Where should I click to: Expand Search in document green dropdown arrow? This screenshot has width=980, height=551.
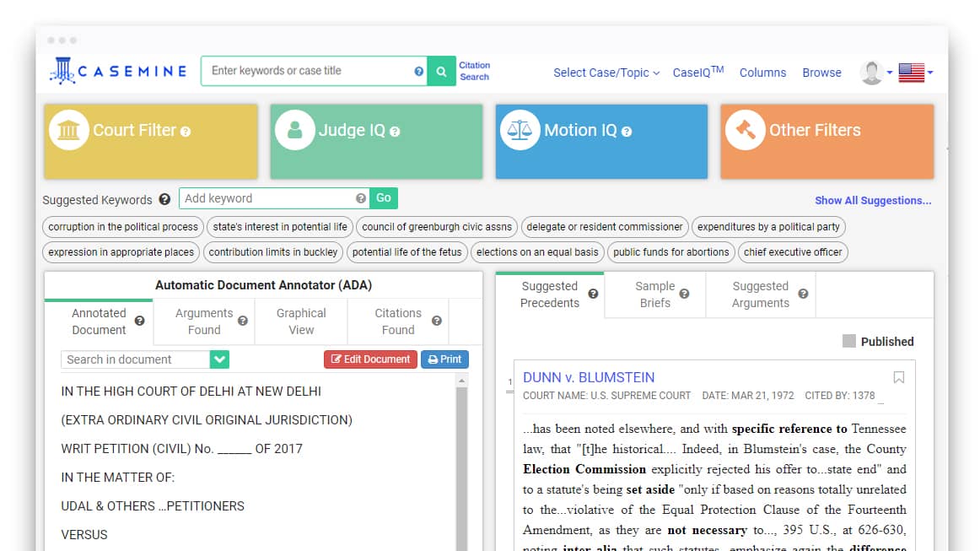point(219,359)
